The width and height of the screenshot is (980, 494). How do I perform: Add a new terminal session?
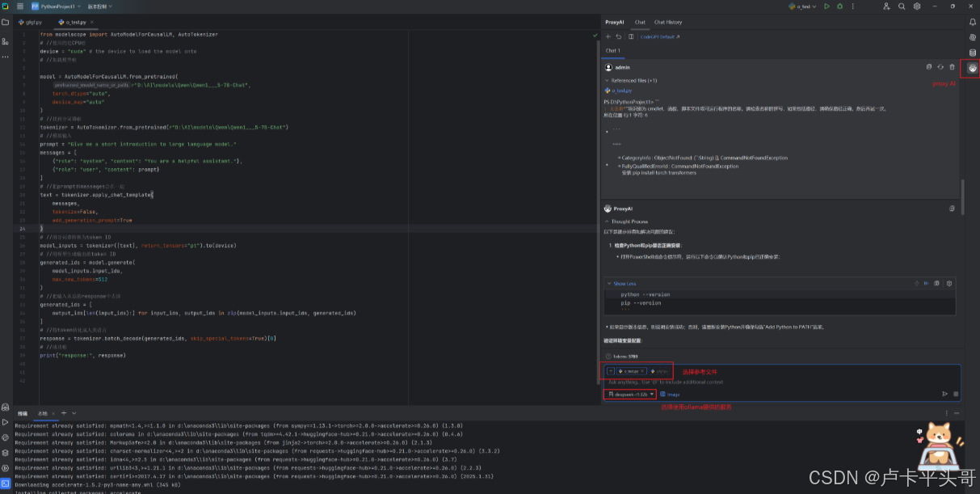click(x=63, y=413)
